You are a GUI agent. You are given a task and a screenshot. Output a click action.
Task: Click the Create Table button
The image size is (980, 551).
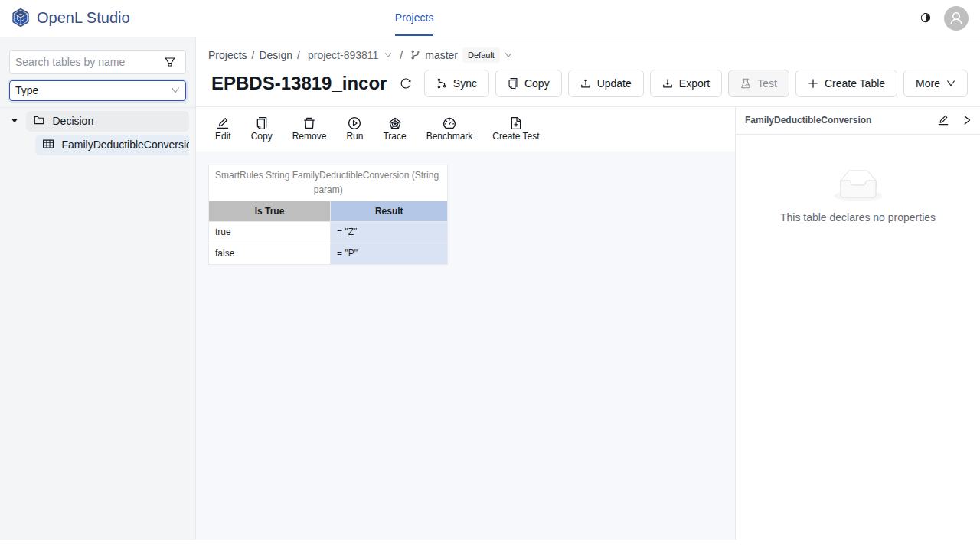pos(846,83)
